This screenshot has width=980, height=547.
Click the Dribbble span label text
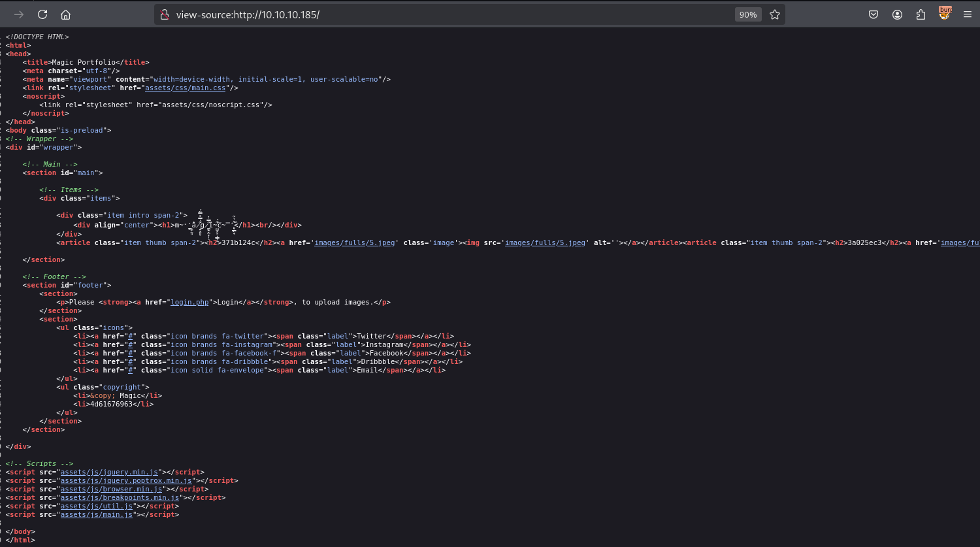click(x=379, y=361)
